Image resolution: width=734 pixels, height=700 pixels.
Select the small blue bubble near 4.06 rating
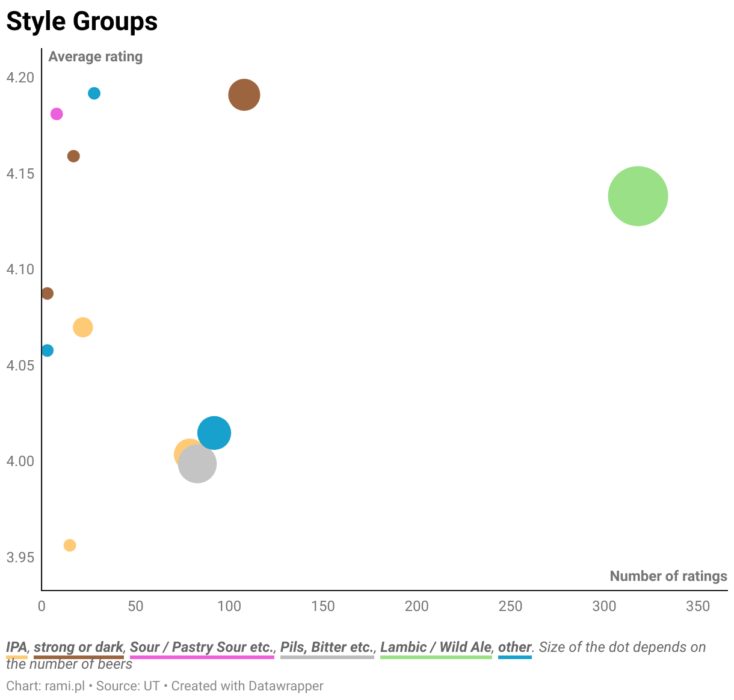[47, 351]
